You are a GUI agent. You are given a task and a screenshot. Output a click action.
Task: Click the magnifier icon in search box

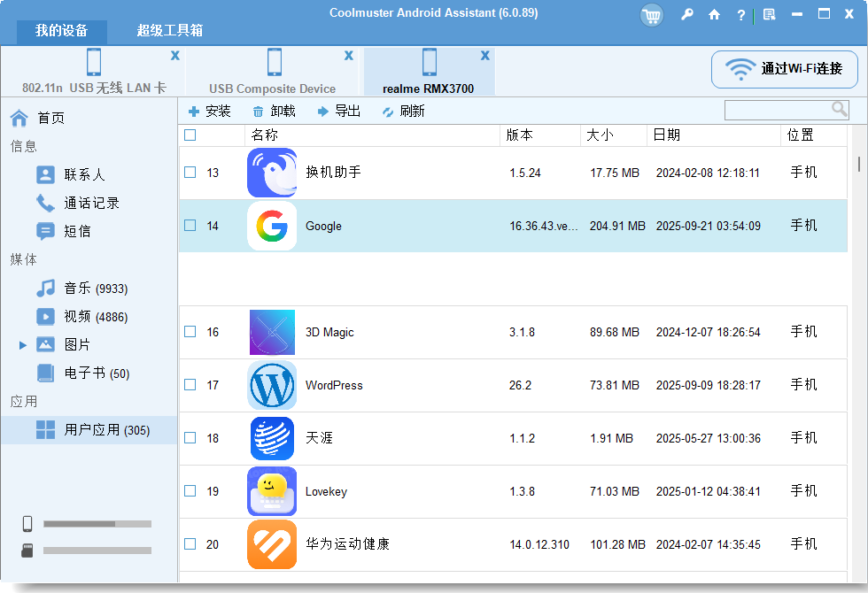(839, 109)
